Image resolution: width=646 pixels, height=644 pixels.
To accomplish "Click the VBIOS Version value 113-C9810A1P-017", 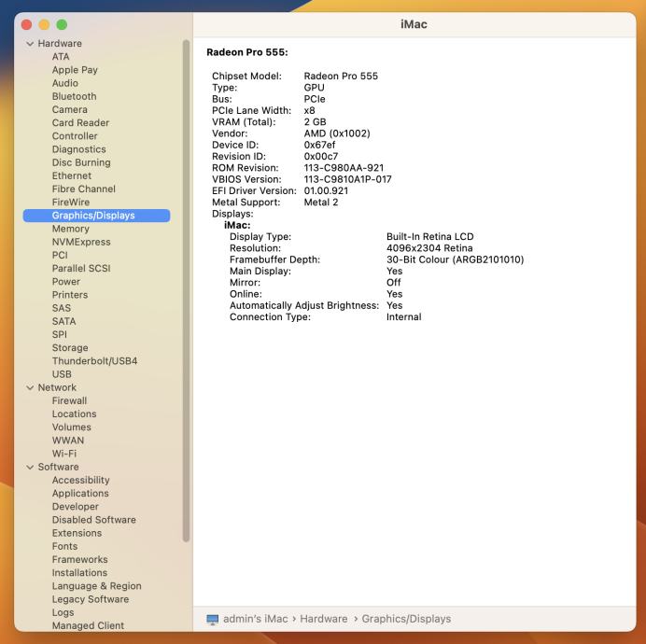I will tap(347, 179).
